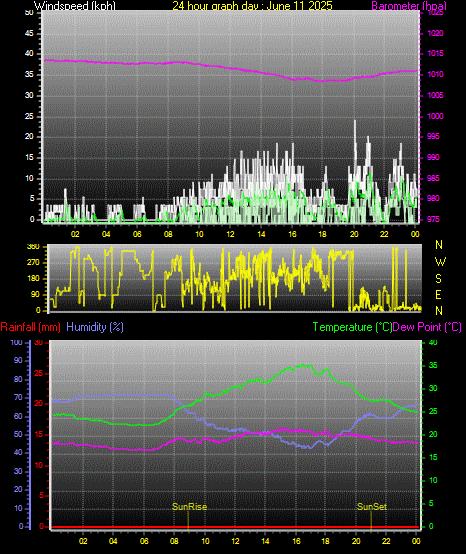
Task: Click the 24 hour graph date title
Action: pos(252,5)
